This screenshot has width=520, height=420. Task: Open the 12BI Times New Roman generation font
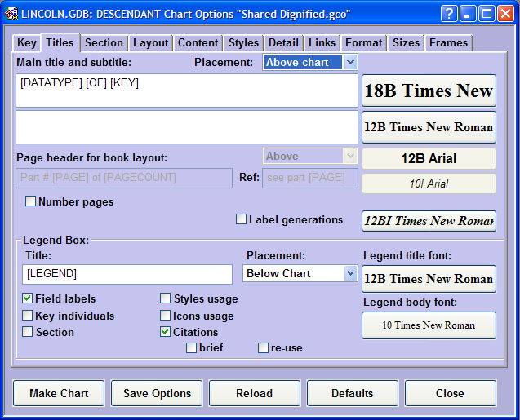point(429,221)
